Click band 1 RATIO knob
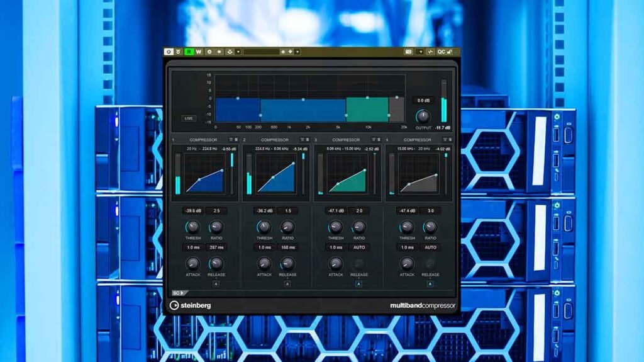Screen dimensions: 644x362 tap(216, 227)
